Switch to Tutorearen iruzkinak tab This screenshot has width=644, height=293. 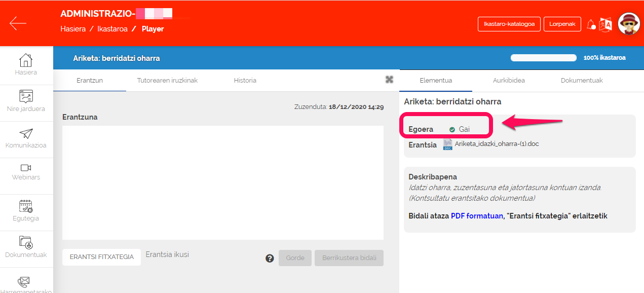click(x=167, y=80)
